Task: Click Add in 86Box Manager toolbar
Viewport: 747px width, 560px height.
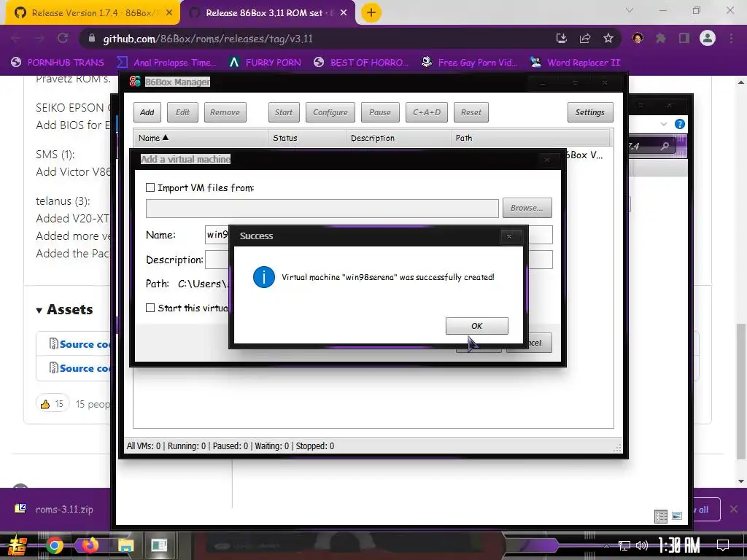Action: point(147,112)
